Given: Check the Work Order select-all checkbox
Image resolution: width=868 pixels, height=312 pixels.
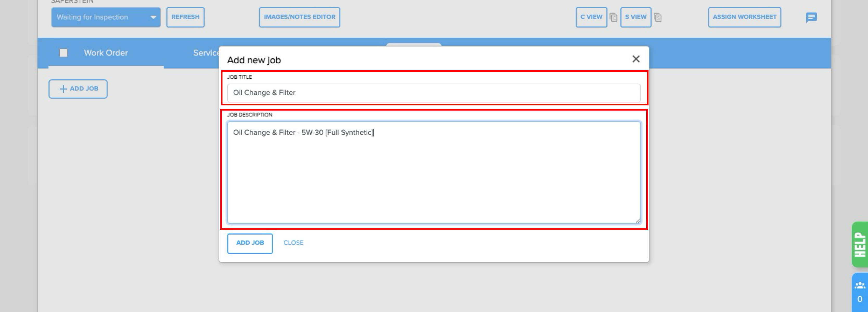Looking at the screenshot, I should (63, 53).
